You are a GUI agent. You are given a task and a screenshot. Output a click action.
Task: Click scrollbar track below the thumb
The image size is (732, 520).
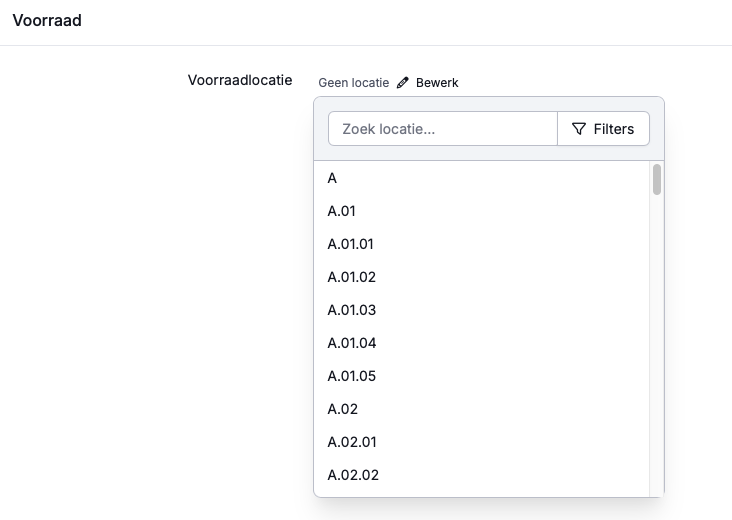657,350
